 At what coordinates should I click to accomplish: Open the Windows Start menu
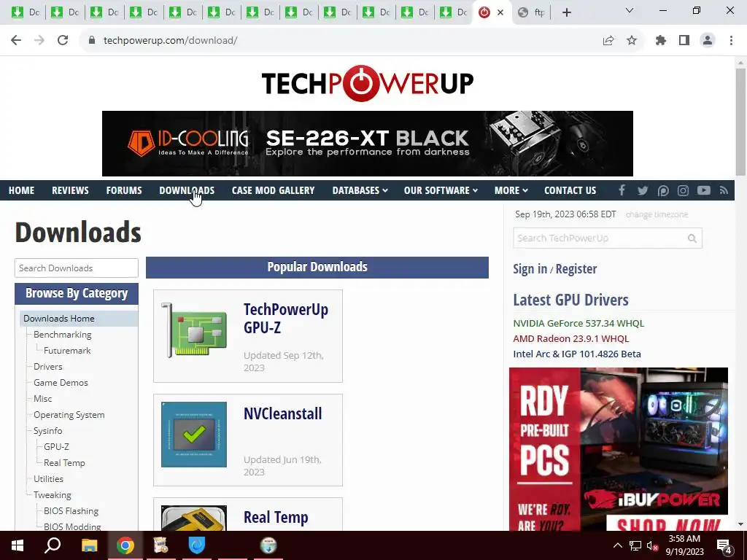point(18,545)
